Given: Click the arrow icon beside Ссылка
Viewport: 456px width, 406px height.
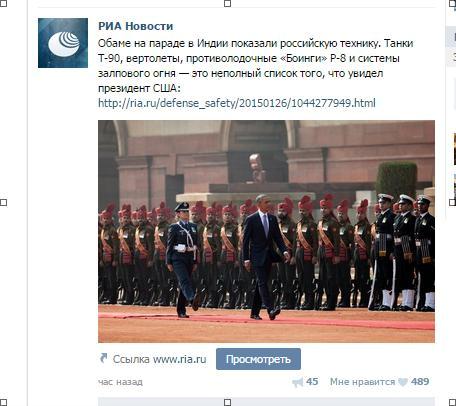Looking at the screenshot, I should coord(104,358).
